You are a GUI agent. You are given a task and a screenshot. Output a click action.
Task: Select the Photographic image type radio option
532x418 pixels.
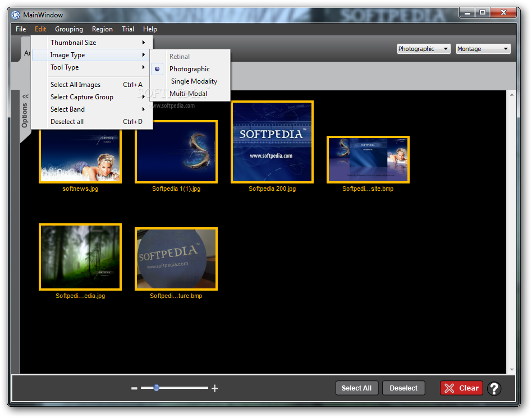[x=190, y=69]
